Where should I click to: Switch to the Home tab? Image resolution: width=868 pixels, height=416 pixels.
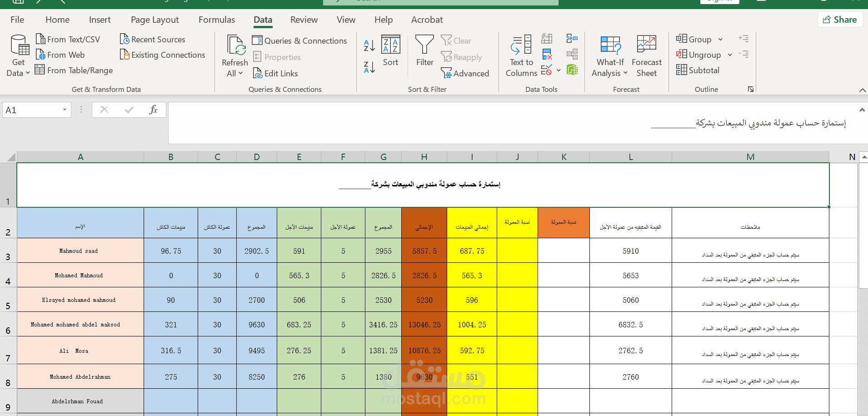click(x=57, y=20)
